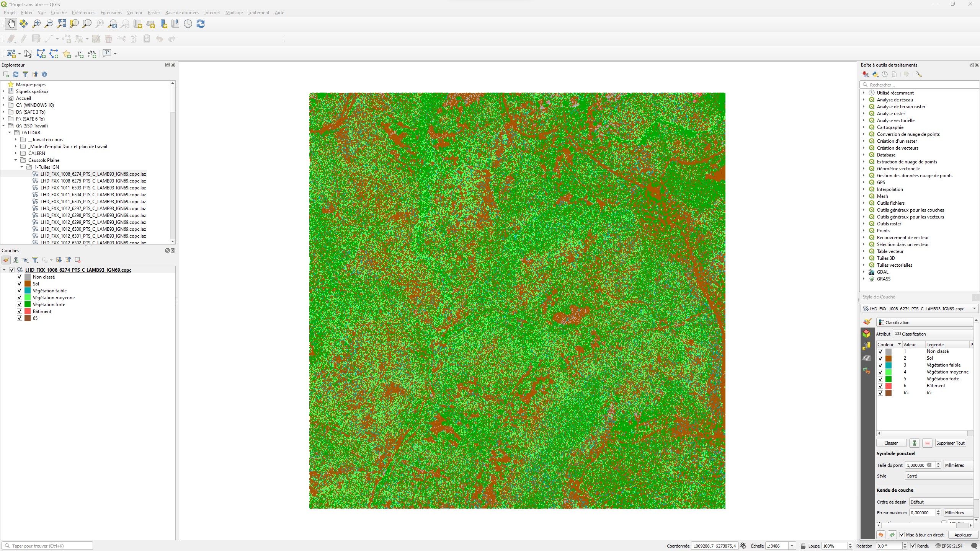Viewport: 980px width, 551px height.
Task: Click the lock scale icon near Loupe
Action: pyautogui.click(x=803, y=546)
